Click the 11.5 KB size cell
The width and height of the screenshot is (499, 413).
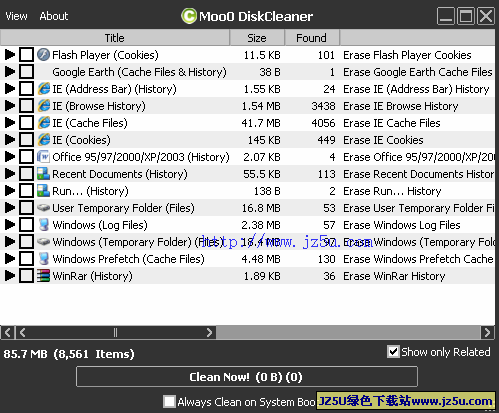tap(262, 55)
